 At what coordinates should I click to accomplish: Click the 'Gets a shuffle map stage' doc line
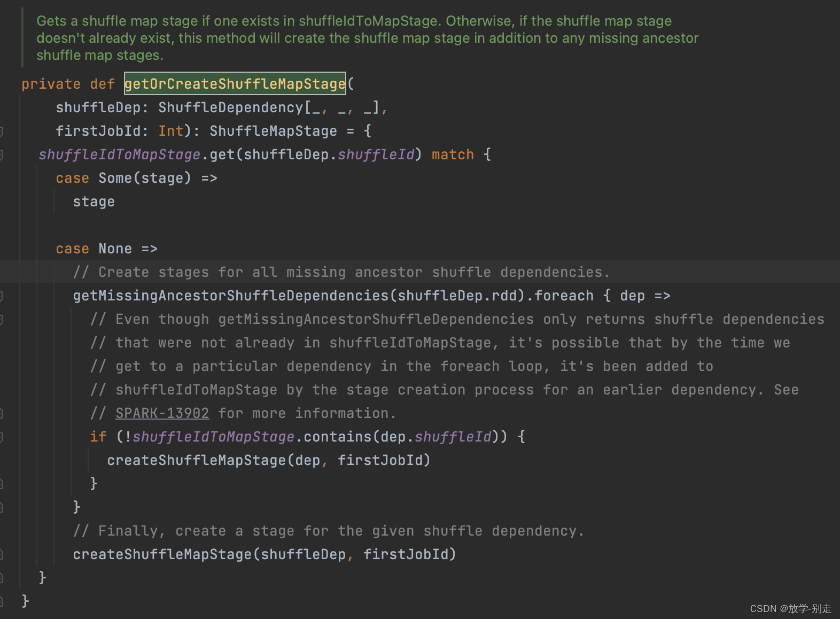coord(354,21)
